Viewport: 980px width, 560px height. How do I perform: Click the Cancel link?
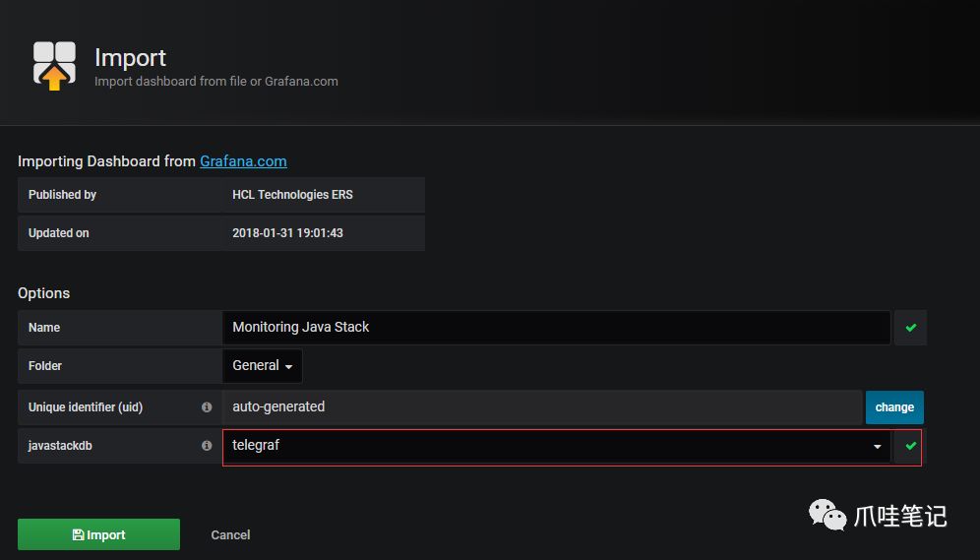click(230, 535)
